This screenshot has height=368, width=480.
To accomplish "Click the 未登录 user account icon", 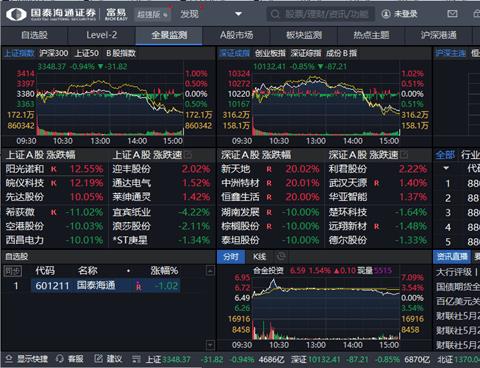I will coord(386,14).
